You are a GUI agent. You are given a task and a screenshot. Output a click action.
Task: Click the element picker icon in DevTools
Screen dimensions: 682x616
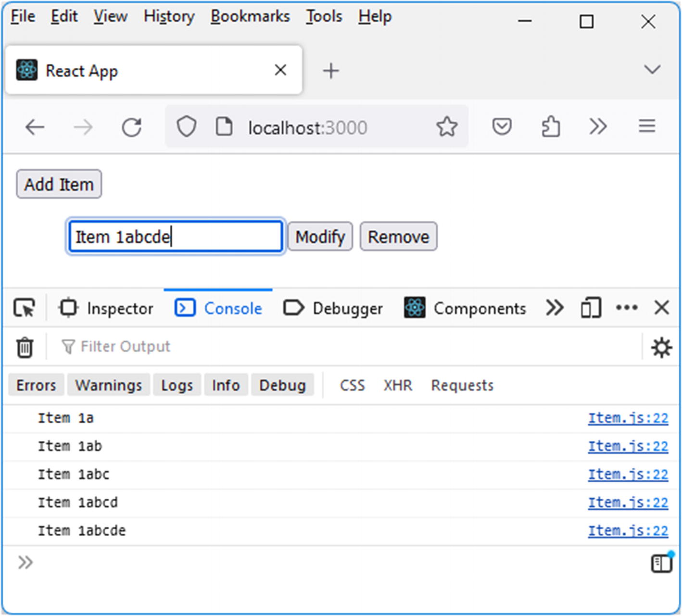(x=25, y=308)
